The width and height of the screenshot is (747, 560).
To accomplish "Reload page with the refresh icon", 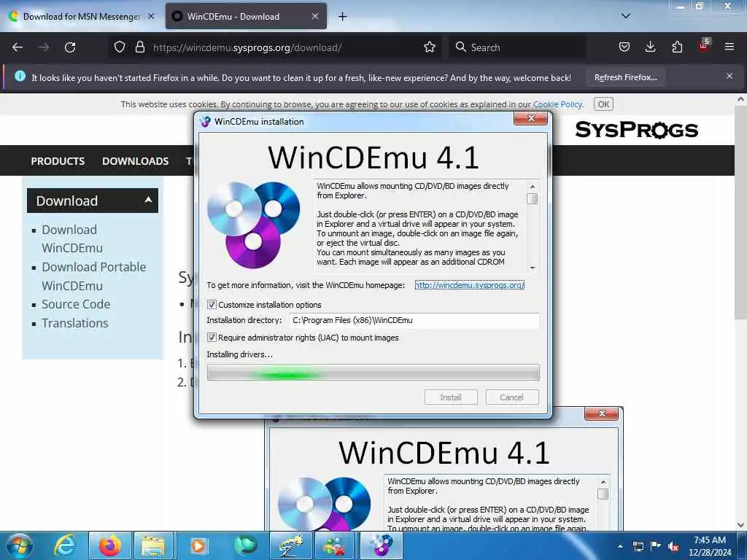I will pos(70,47).
